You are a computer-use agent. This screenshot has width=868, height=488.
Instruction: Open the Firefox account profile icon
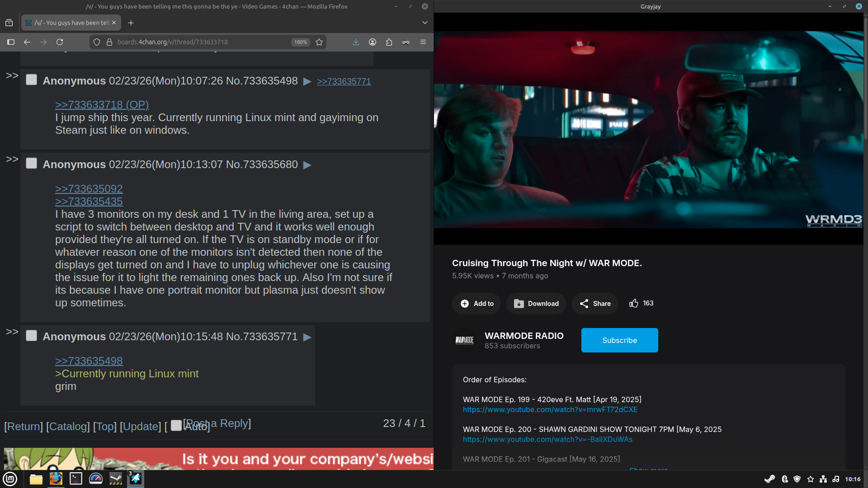tap(373, 42)
